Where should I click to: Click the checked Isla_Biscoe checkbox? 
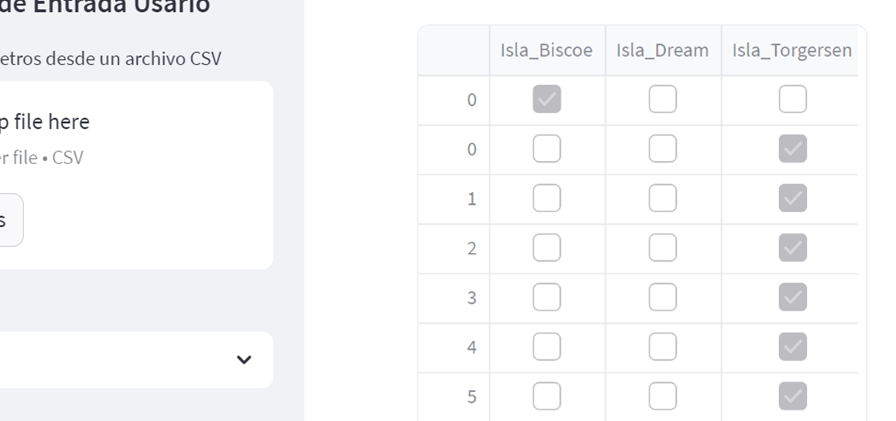(547, 100)
